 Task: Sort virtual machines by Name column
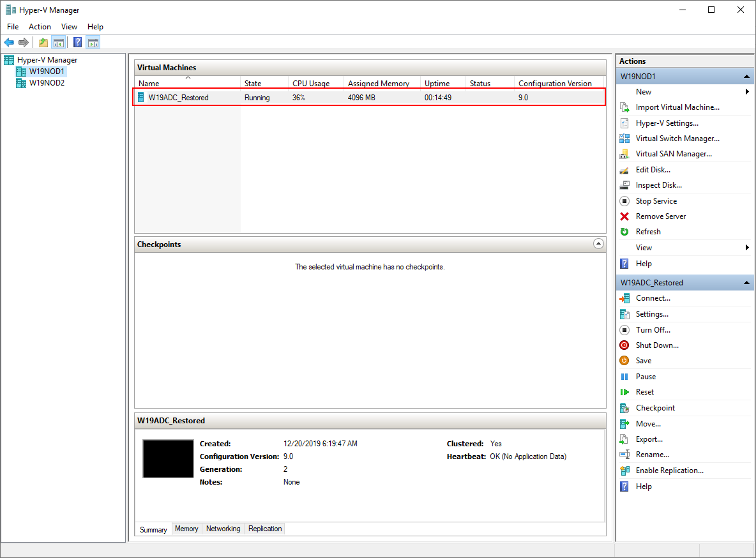pyautogui.click(x=188, y=83)
